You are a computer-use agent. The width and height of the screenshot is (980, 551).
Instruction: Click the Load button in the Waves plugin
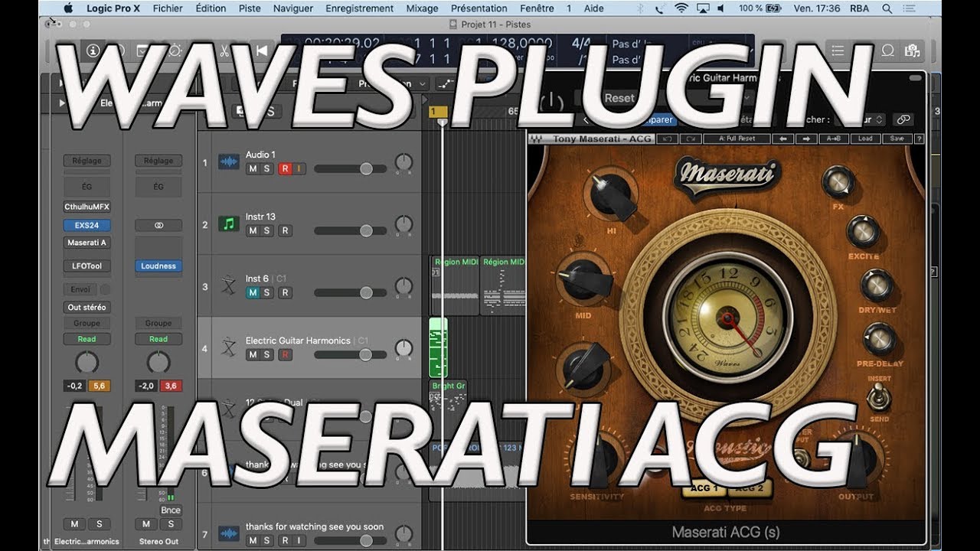pos(865,139)
